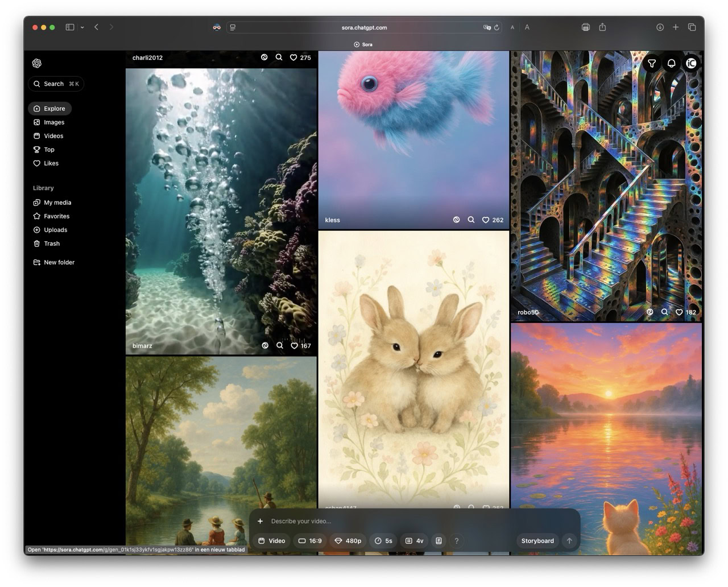Go to Images in the sidebar

pyautogui.click(x=54, y=122)
